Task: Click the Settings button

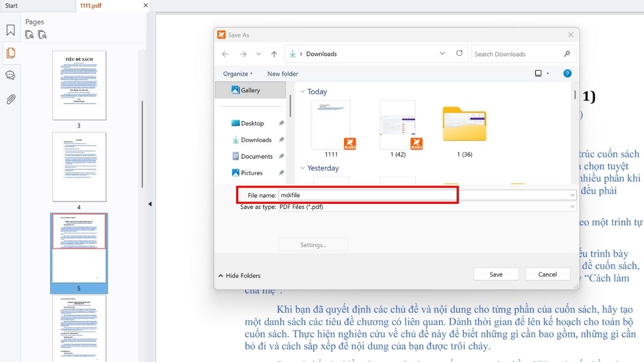Action: click(313, 245)
